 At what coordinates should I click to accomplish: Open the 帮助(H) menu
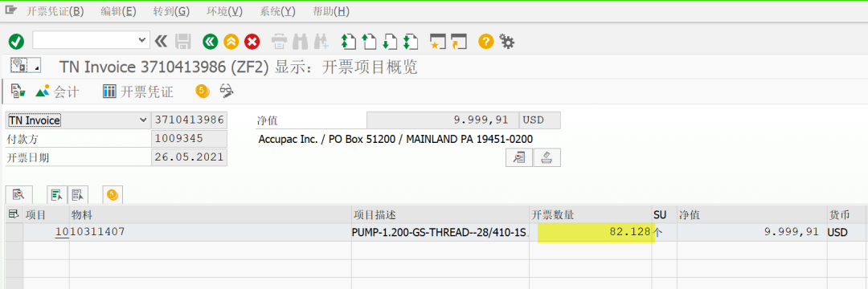coord(331,11)
